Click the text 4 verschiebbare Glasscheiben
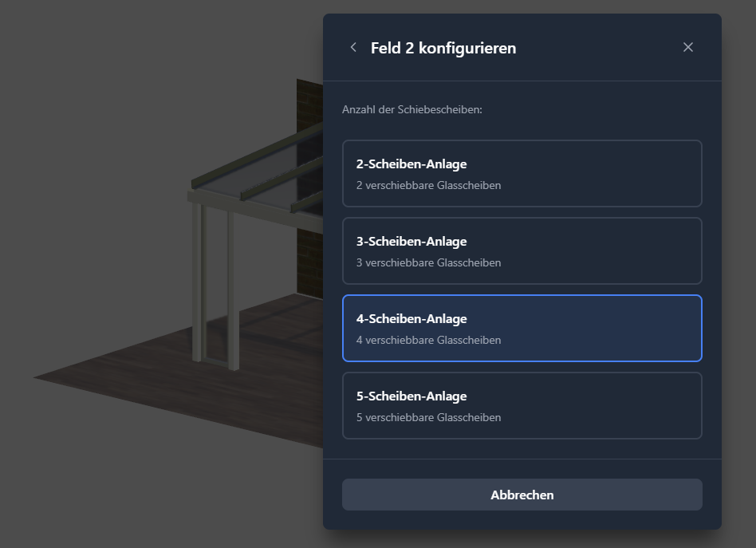Viewport: 756px width, 548px height. [428, 340]
